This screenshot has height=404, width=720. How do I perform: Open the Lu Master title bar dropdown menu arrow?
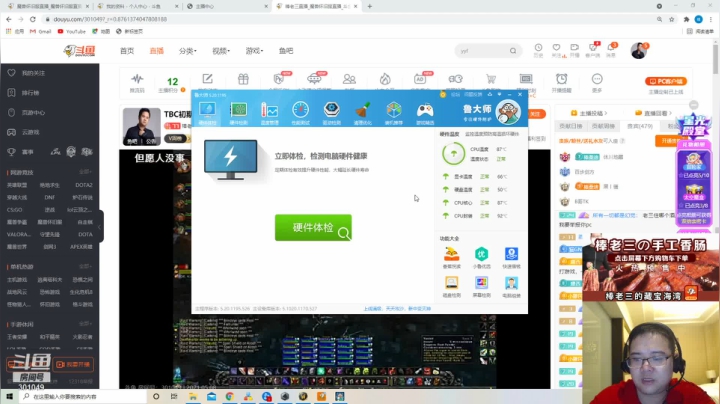[x=499, y=95]
